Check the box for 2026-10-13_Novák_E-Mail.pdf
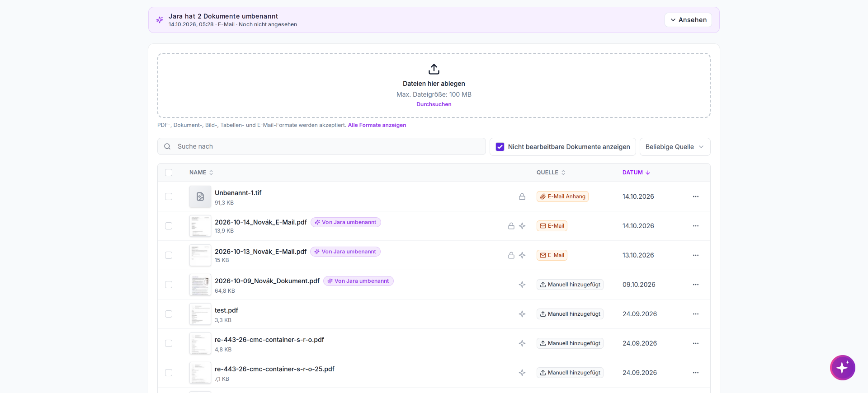 (169, 255)
